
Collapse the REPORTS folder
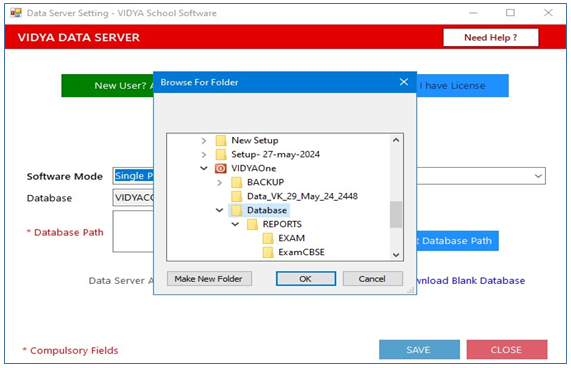click(x=235, y=224)
